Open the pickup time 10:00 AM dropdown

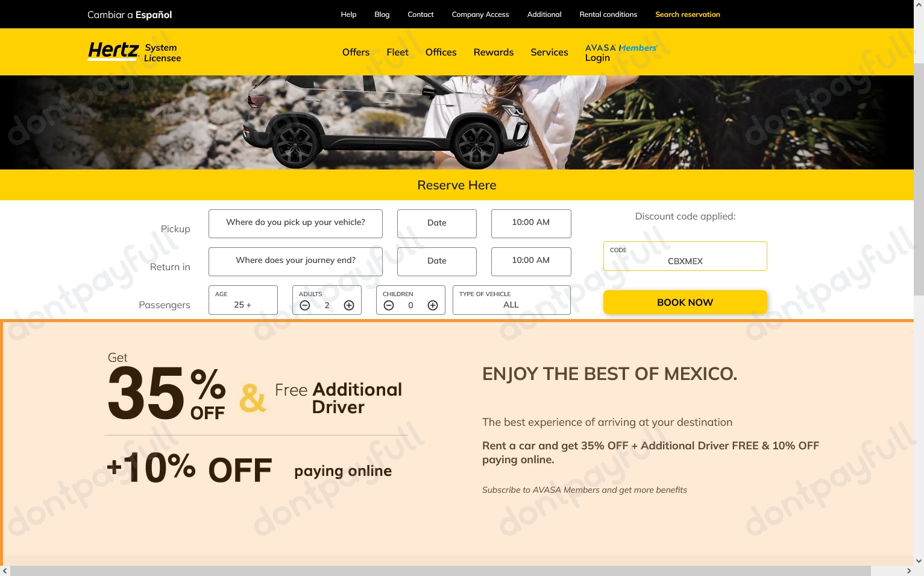[x=531, y=223]
